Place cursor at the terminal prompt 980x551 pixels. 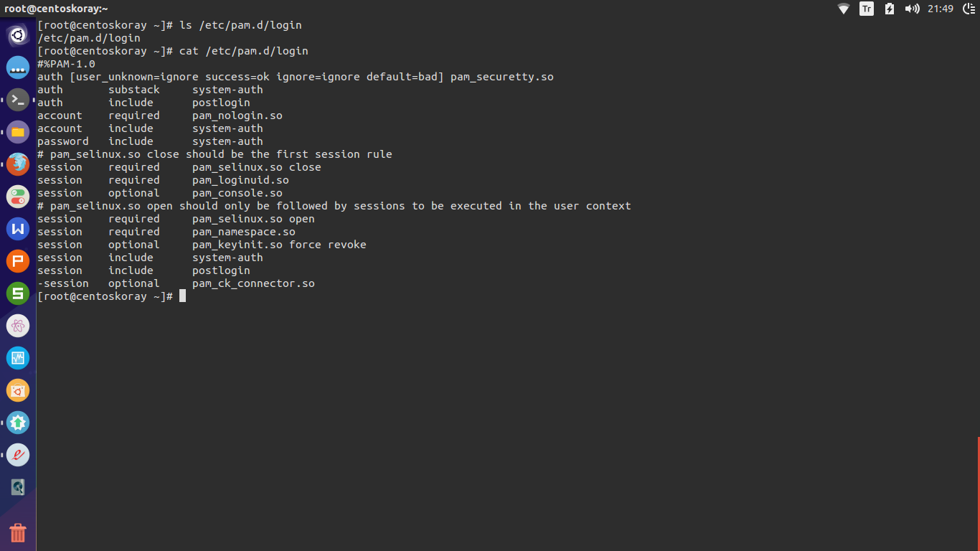click(183, 296)
